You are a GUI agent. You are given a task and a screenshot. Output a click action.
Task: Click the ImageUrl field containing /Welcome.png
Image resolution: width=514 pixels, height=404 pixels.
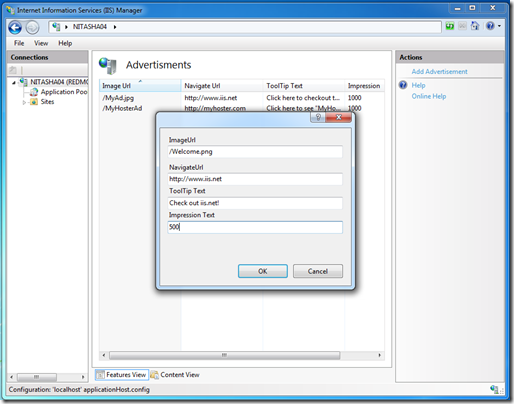255,152
